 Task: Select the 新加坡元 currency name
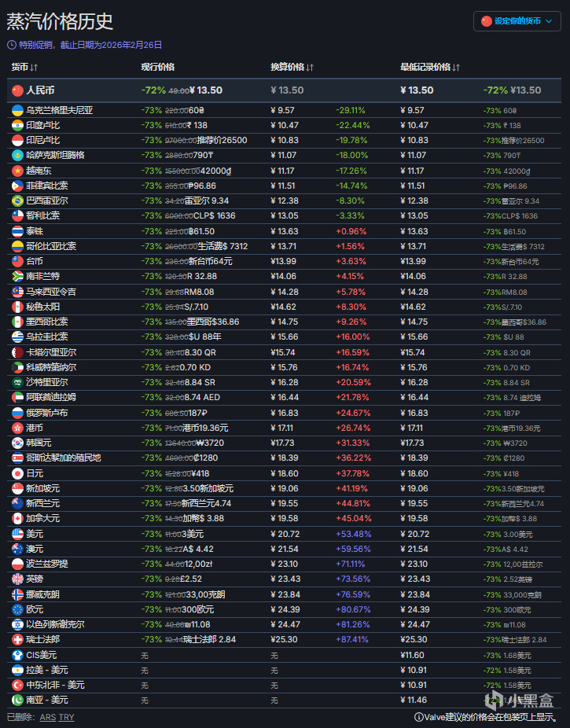pyautogui.click(x=42, y=488)
